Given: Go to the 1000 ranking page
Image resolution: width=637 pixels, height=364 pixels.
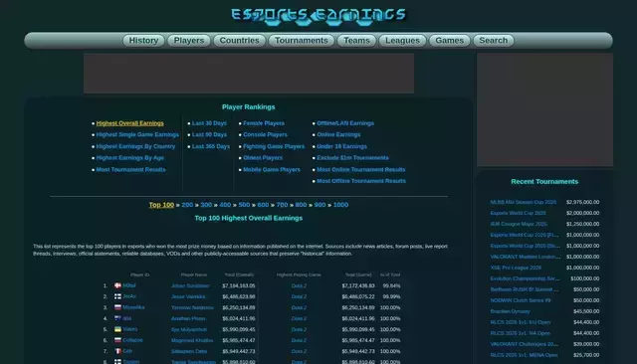Looking at the screenshot, I should pos(340,205).
